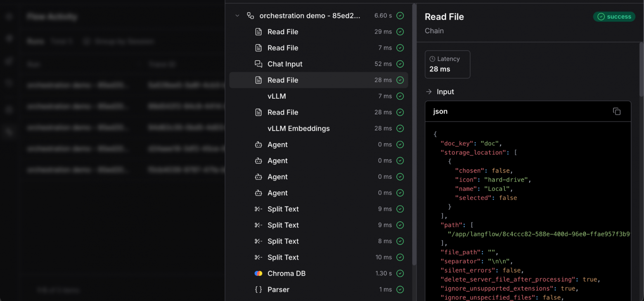Click the success check on the Chat Input row

pyautogui.click(x=400, y=64)
